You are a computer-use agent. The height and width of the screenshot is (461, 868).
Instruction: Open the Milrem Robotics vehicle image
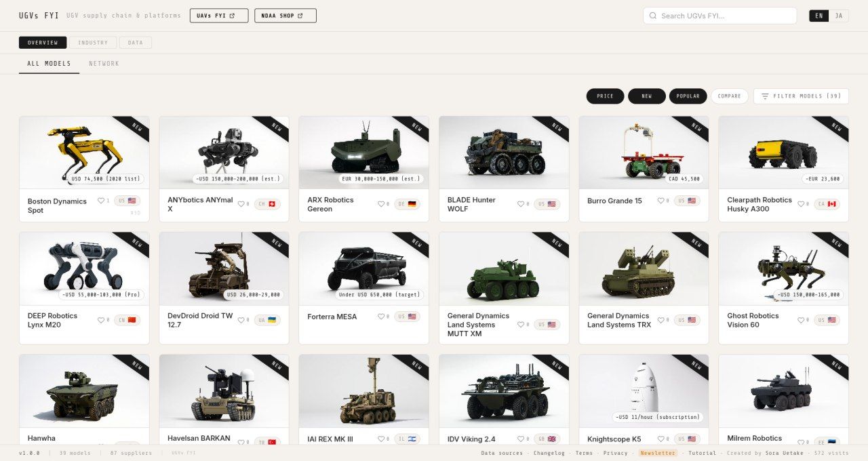[x=783, y=390]
